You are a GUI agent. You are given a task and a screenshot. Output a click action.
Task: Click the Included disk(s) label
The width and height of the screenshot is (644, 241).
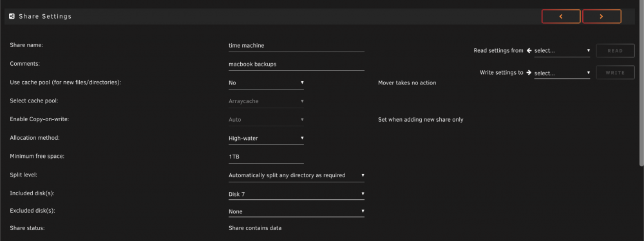point(32,193)
